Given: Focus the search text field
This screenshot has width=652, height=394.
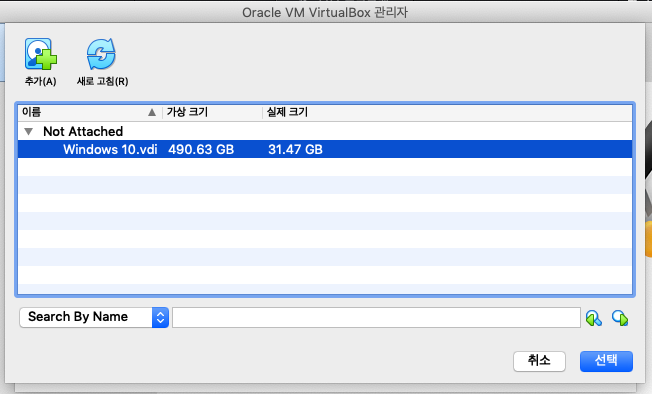Looking at the screenshot, I should [376, 318].
